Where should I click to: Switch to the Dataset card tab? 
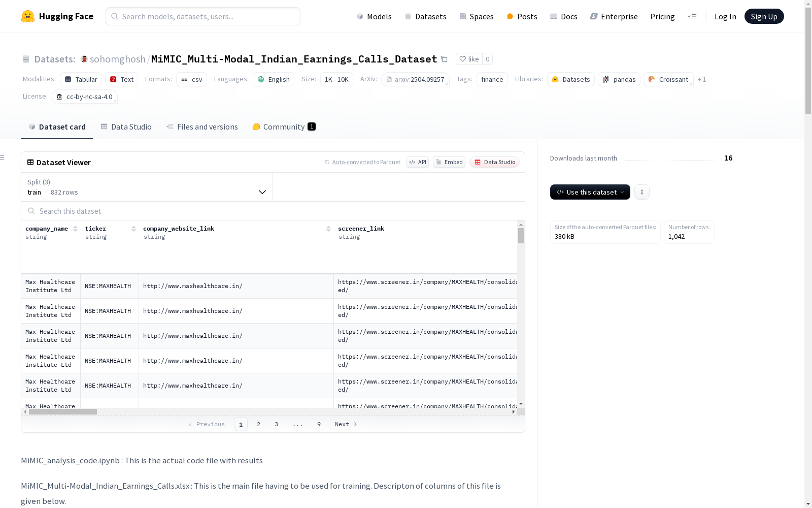click(57, 127)
